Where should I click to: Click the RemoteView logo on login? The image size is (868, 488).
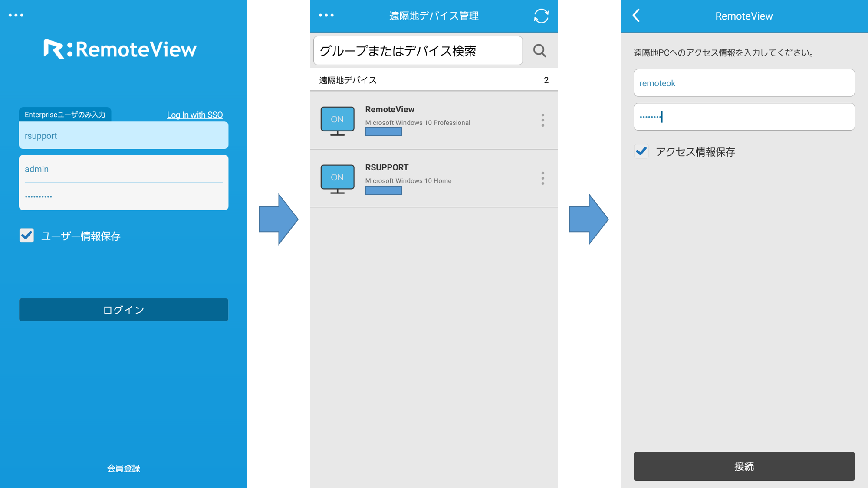[x=120, y=49]
